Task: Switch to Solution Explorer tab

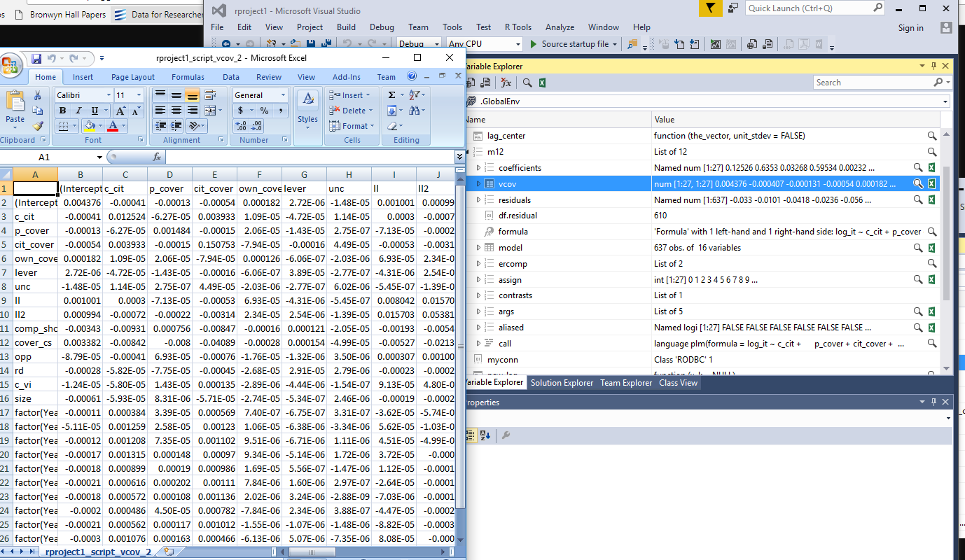Action: click(562, 383)
